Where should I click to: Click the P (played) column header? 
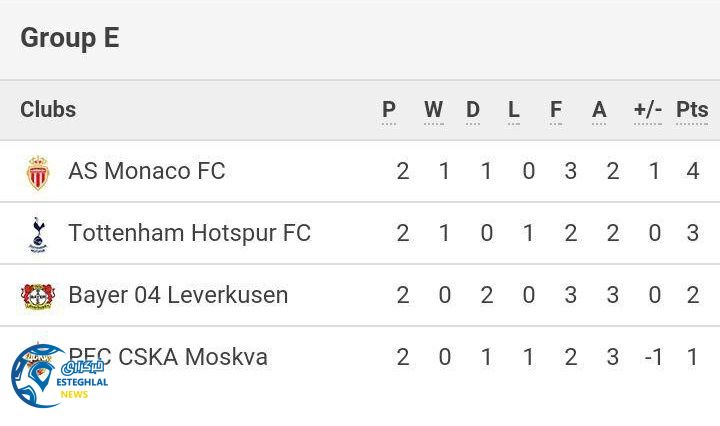pos(389,110)
